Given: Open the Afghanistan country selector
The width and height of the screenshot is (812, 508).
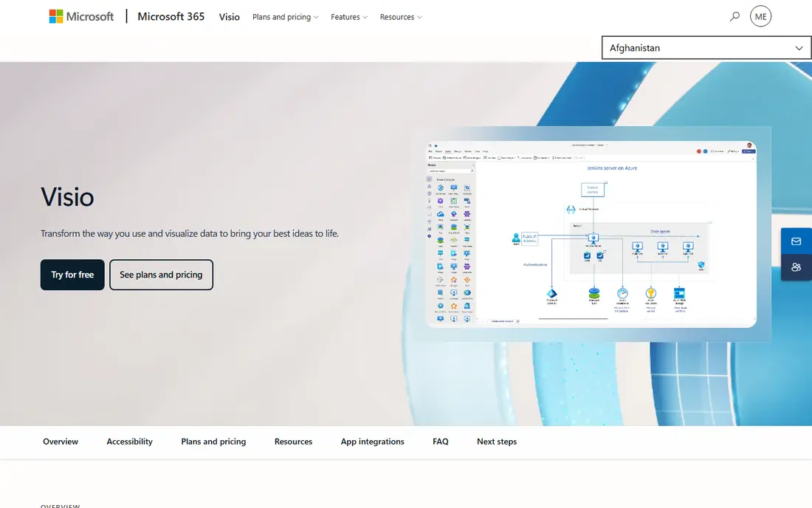Looking at the screenshot, I should [x=706, y=48].
